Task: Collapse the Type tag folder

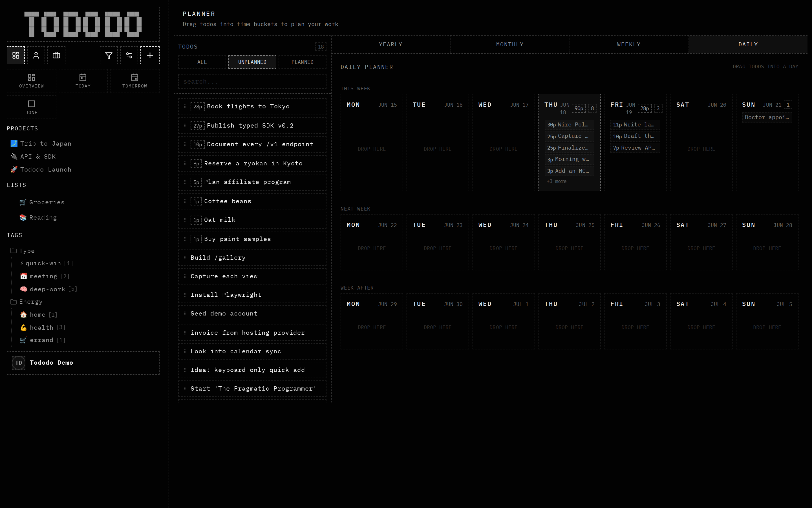Action: click(x=23, y=251)
